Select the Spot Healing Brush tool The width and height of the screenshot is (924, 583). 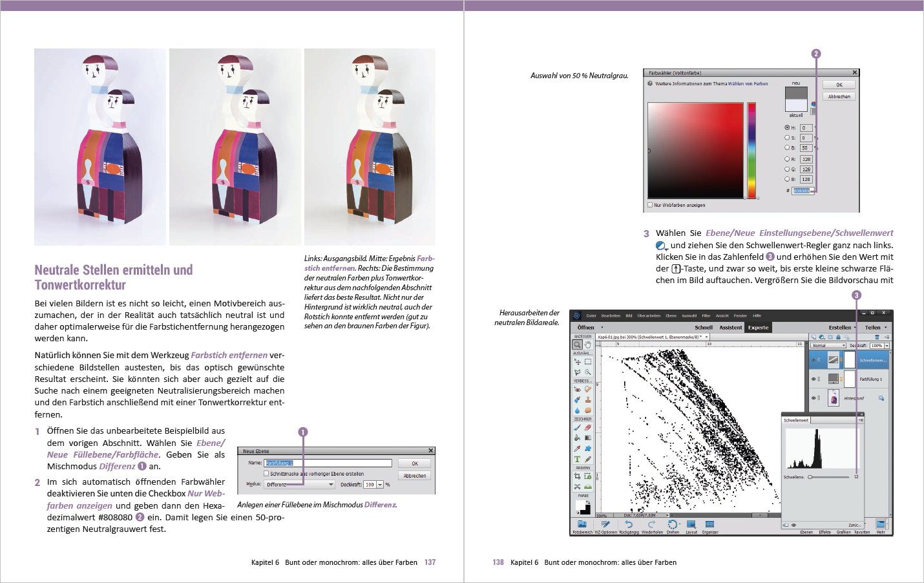click(x=588, y=390)
